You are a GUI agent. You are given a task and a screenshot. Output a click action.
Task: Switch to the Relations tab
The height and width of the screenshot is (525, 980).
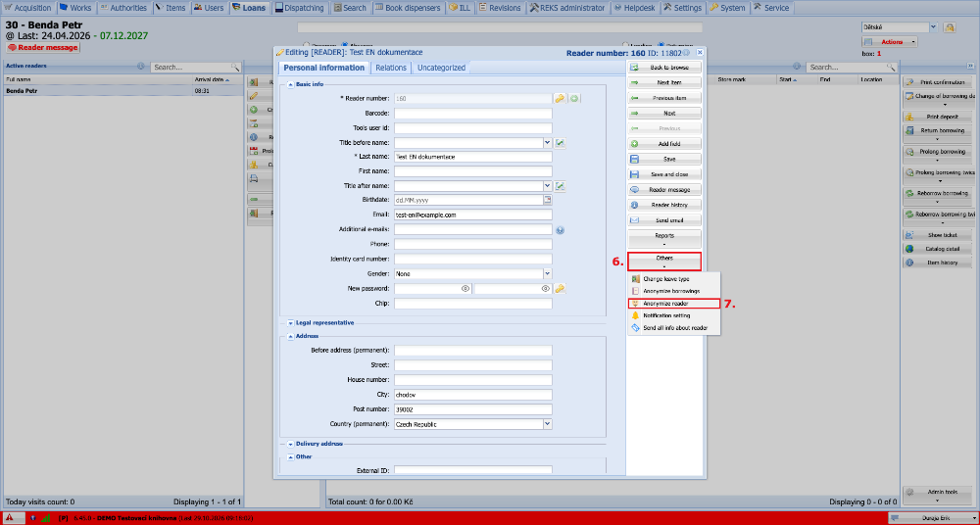391,68
